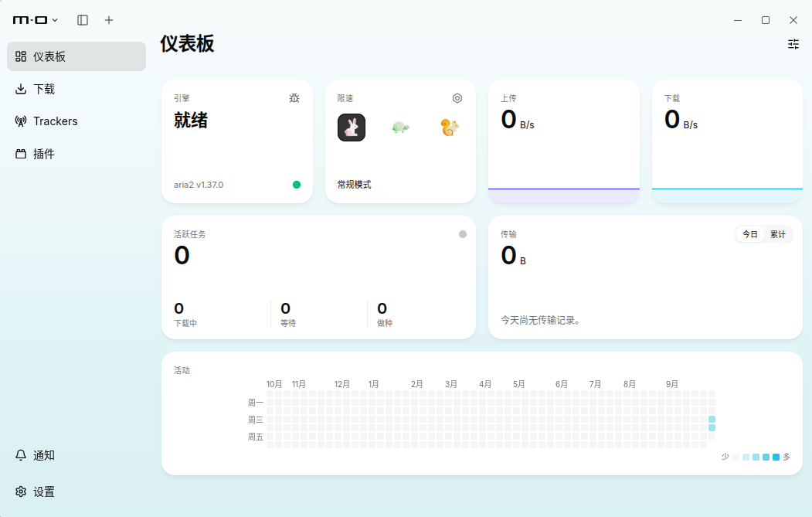Click the green engine status dot
Image resolution: width=812 pixels, height=517 pixels.
[297, 185]
